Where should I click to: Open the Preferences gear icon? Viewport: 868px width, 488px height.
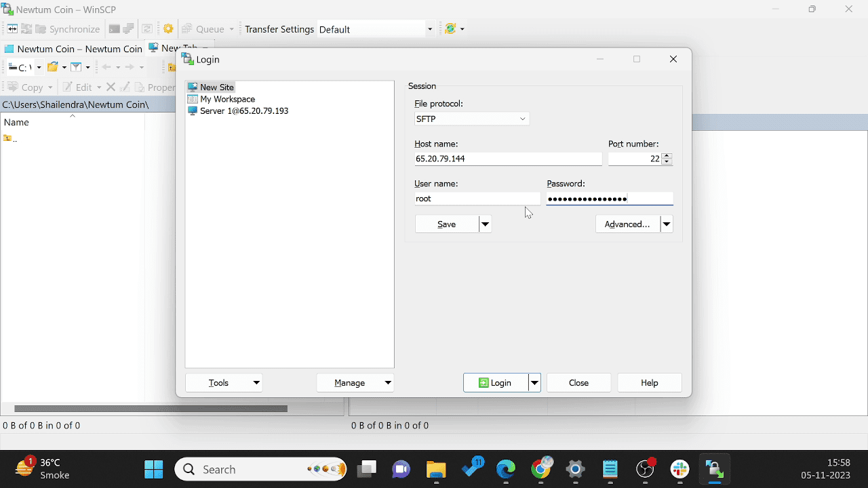(x=168, y=29)
